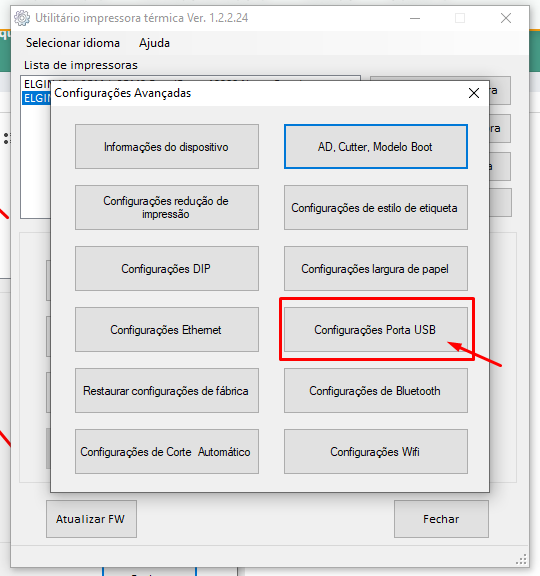This screenshot has height=576, width=540.
Task: Open Selecionar idioma menu
Action: (73, 43)
